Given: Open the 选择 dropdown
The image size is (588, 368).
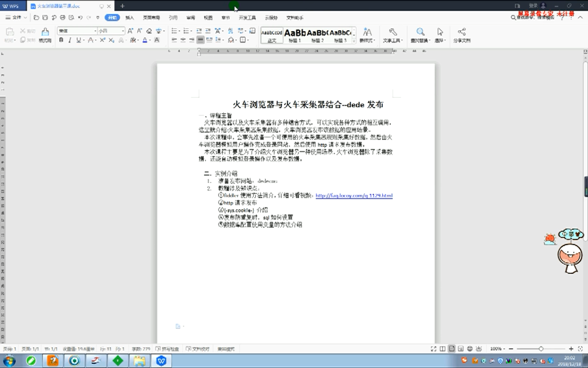Looking at the screenshot, I should point(440,35).
